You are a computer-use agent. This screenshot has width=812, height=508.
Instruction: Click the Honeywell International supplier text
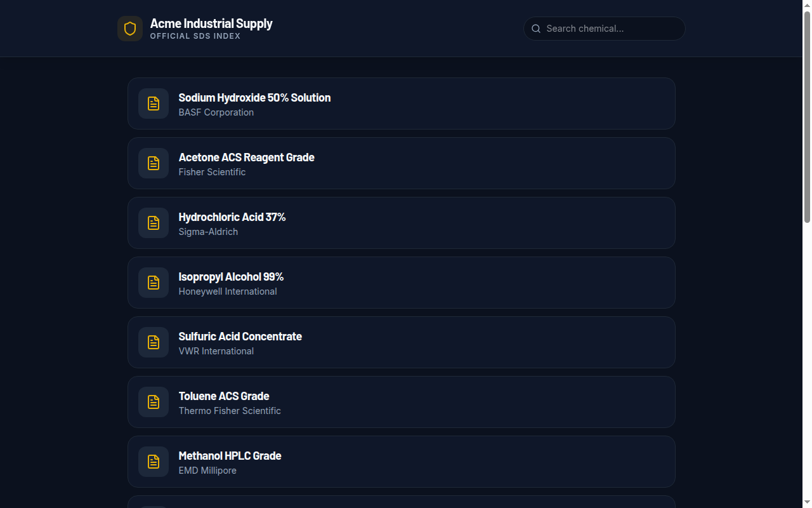228,291
